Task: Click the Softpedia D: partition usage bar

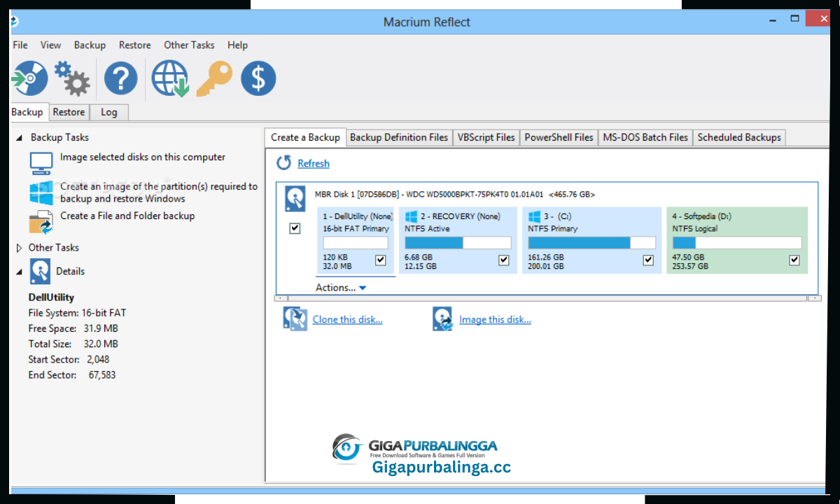Action: point(737,243)
